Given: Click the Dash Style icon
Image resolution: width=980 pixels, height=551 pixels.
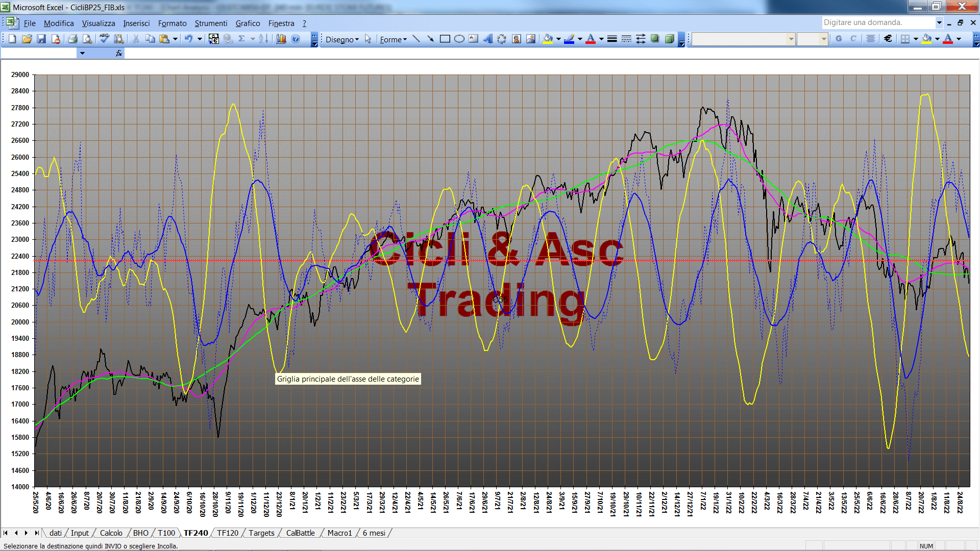Looking at the screenshot, I should [x=626, y=39].
